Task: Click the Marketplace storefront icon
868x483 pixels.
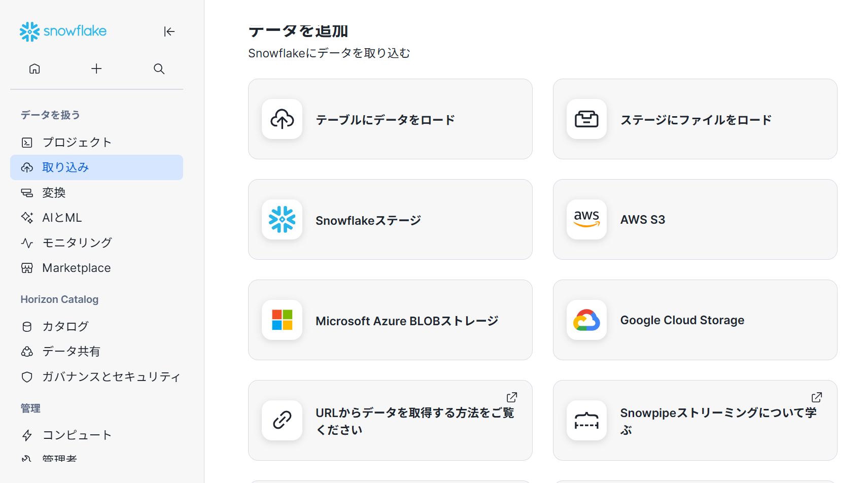Action: point(27,268)
